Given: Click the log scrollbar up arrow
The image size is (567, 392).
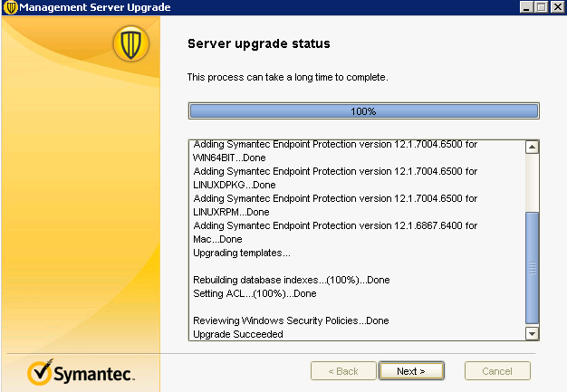Looking at the screenshot, I should point(532,147).
